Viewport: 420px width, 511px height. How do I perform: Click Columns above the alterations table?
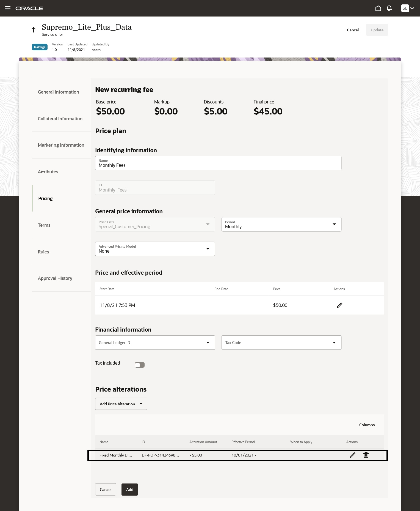(x=367, y=425)
